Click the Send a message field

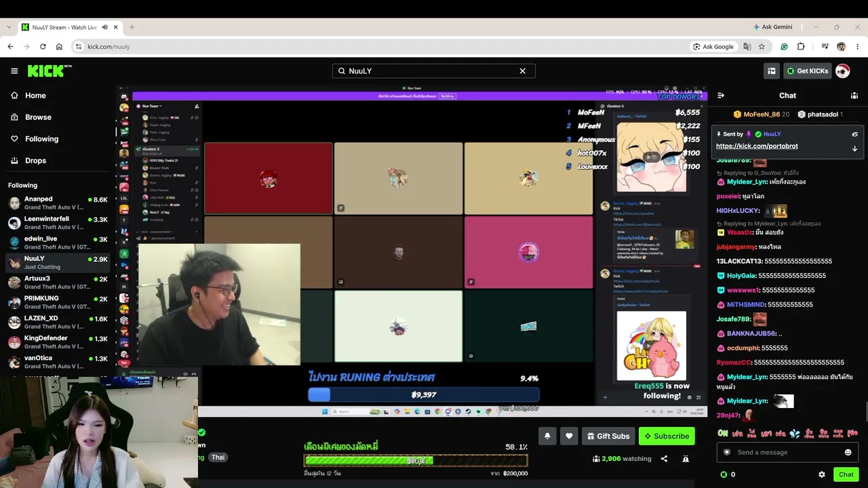pos(787,452)
